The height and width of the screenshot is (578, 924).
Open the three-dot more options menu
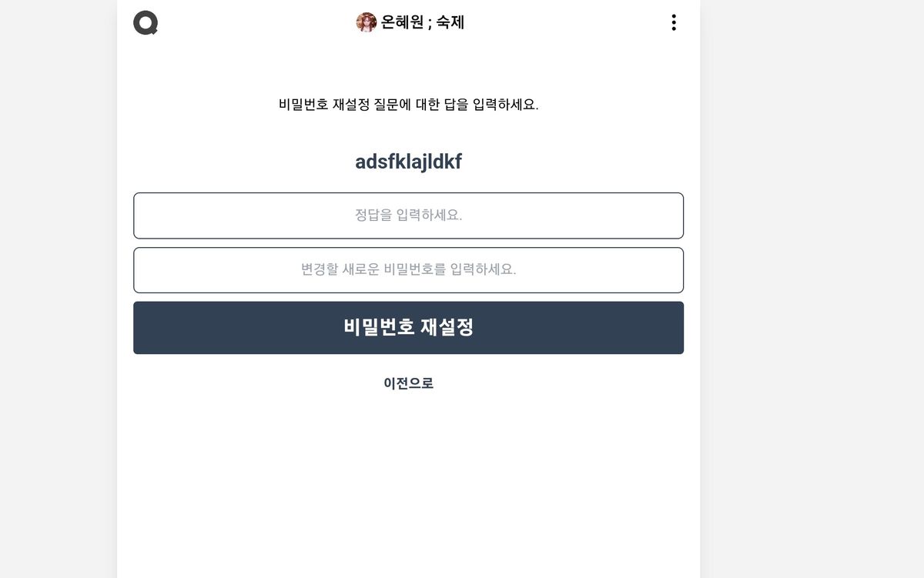point(674,22)
